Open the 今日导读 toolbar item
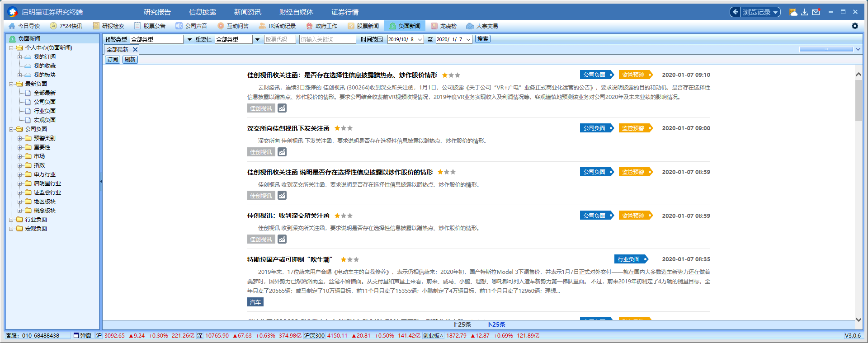Image resolution: width=868 pixels, height=343 pixels. pyautogui.click(x=24, y=26)
